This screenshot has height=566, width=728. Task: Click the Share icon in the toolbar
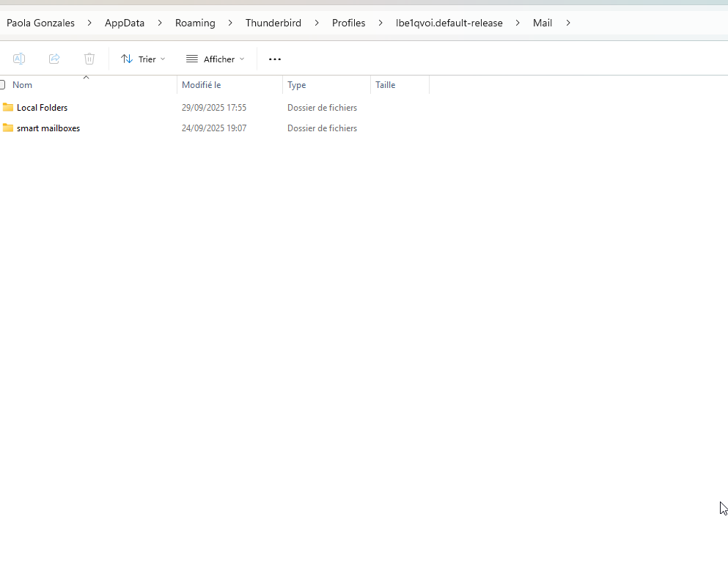pos(54,59)
